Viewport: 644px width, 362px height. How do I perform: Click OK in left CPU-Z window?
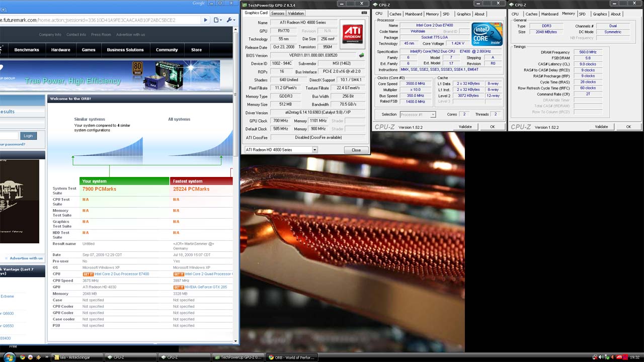click(x=493, y=127)
